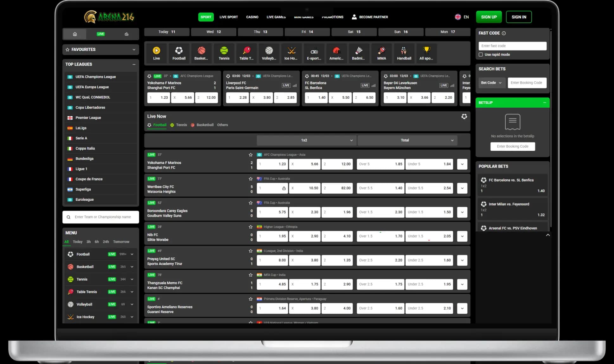
Task: Open the statistics chart icon beside LIVE
Action: point(126,34)
